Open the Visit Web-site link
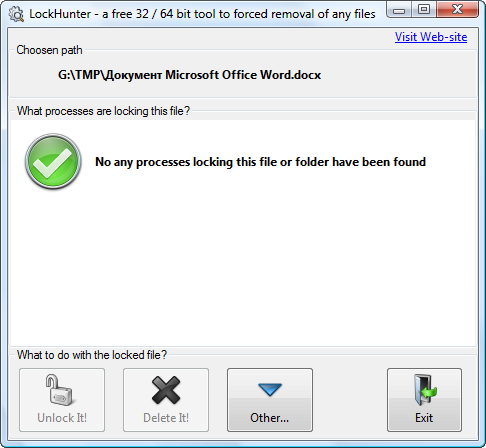Image resolution: width=486 pixels, height=448 pixels. click(x=431, y=37)
